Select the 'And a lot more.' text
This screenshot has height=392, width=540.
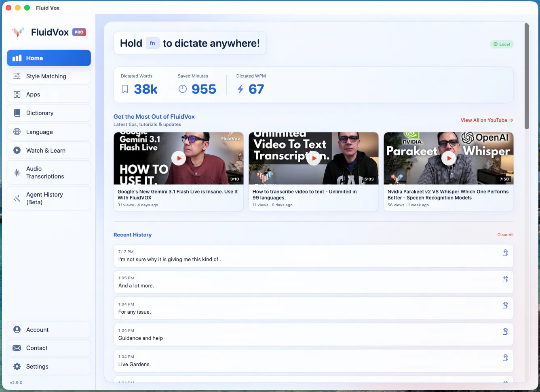coord(136,286)
